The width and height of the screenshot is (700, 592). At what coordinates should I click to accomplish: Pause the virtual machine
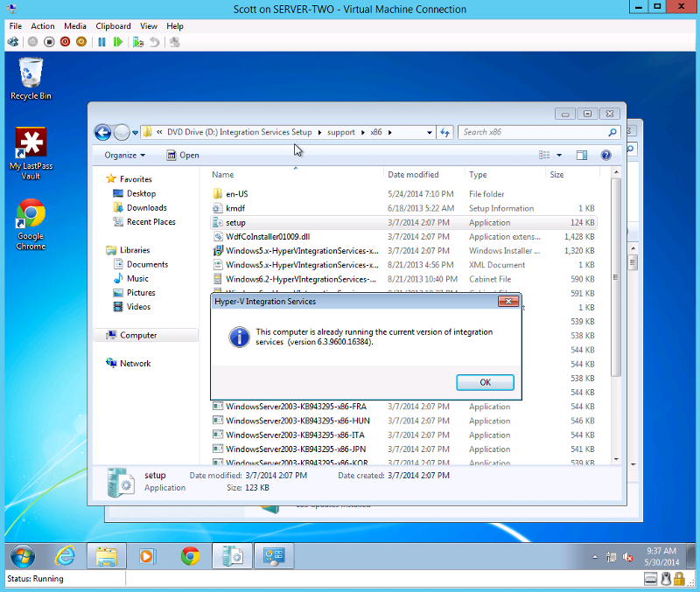101,42
